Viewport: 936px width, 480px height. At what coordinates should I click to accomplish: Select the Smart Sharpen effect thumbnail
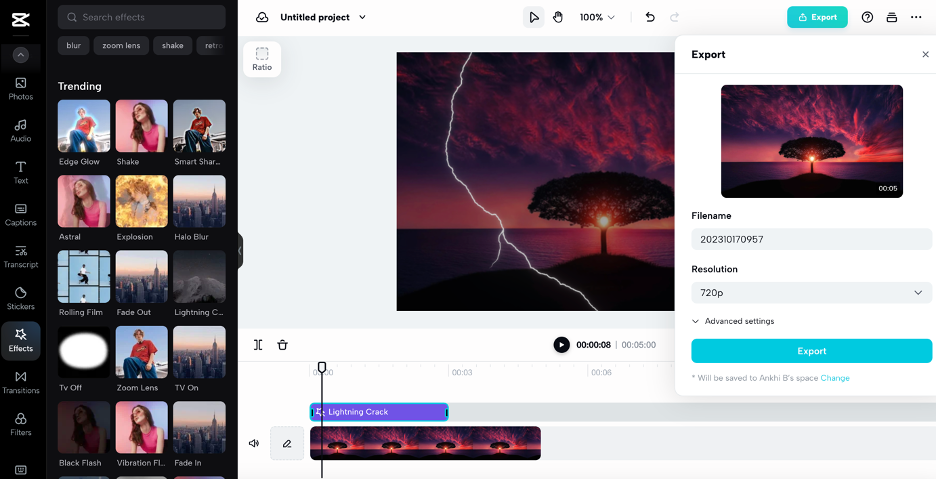(x=199, y=126)
